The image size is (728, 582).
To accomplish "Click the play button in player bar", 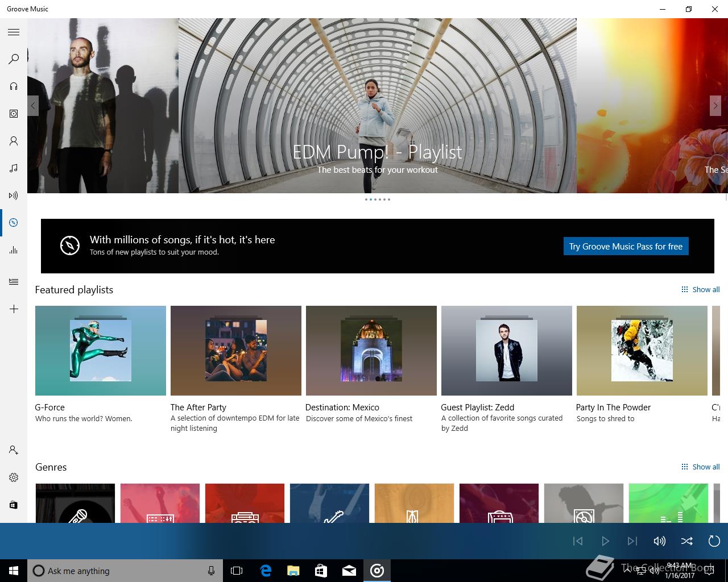I will tap(605, 541).
